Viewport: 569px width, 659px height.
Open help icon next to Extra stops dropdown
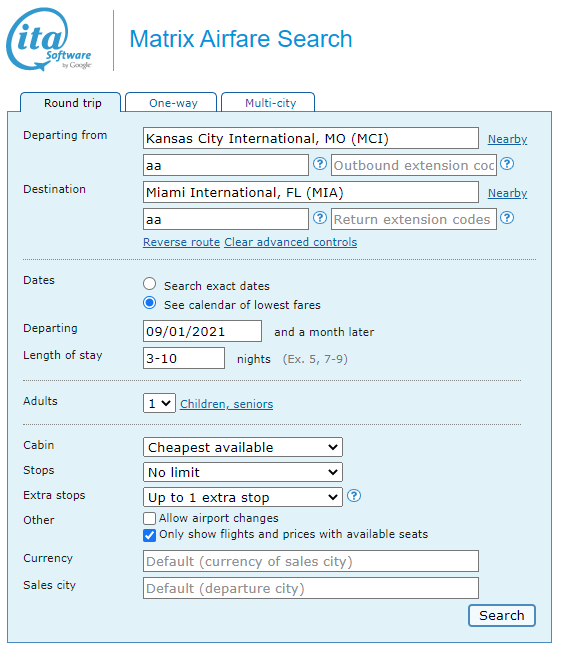pyautogui.click(x=354, y=496)
